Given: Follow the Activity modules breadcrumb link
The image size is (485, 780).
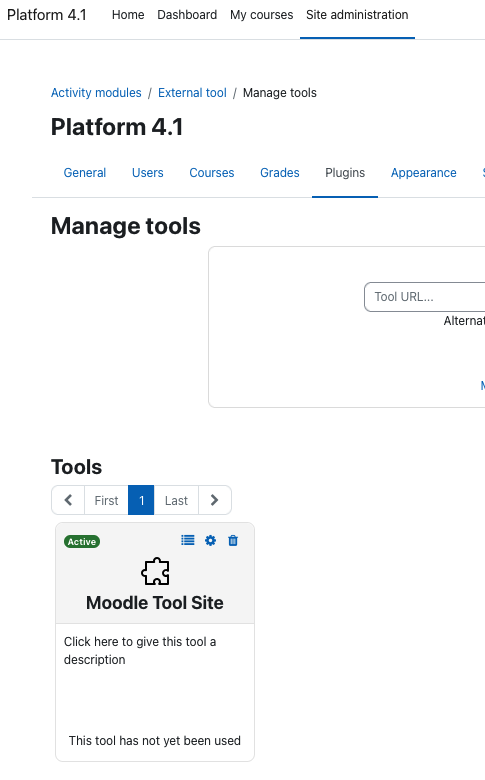Looking at the screenshot, I should pos(96,93).
